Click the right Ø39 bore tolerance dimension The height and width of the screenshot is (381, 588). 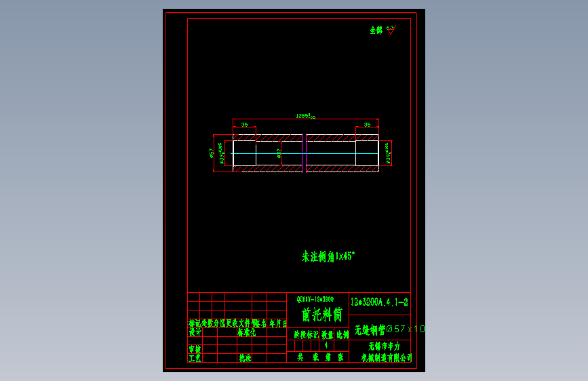click(388, 154)
